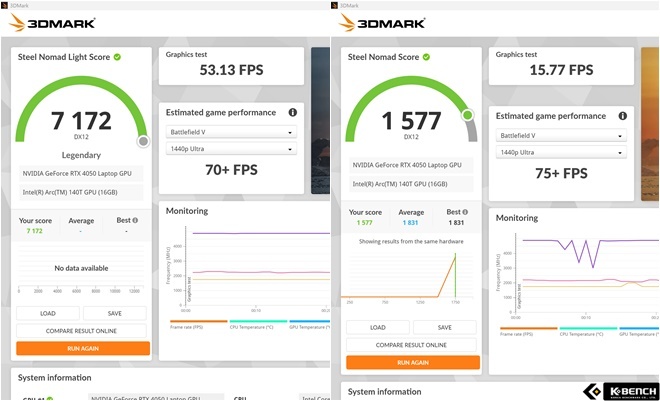Click SAVE button in Steel Nomad window
660x401 pixels.
(444, 327)
